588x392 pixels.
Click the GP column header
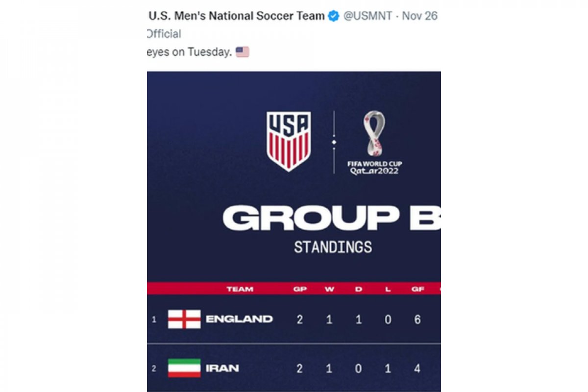pos(300,289)
